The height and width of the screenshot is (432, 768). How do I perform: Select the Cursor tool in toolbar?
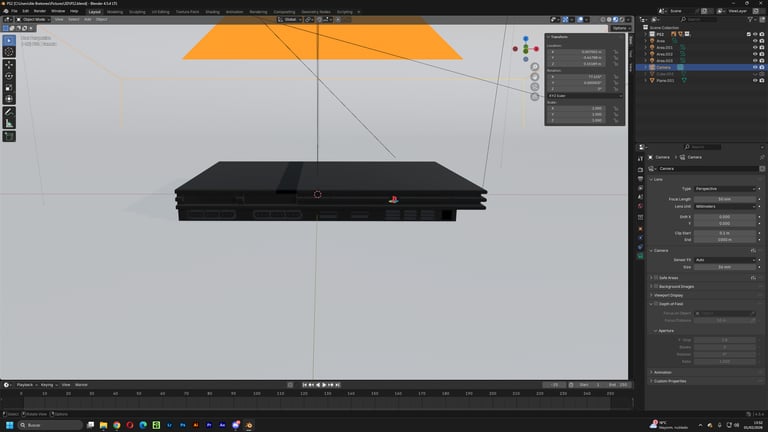[9, 52]
